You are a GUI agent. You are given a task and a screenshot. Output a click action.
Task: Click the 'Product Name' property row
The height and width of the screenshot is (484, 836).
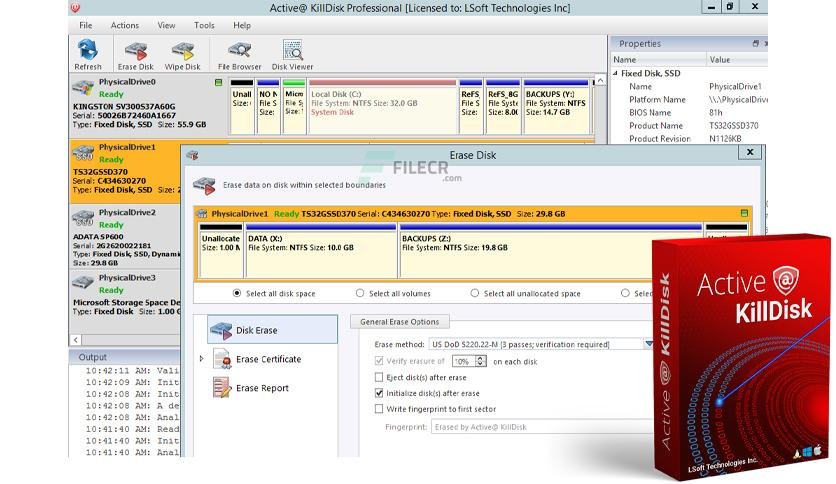[x=689, y=126]
